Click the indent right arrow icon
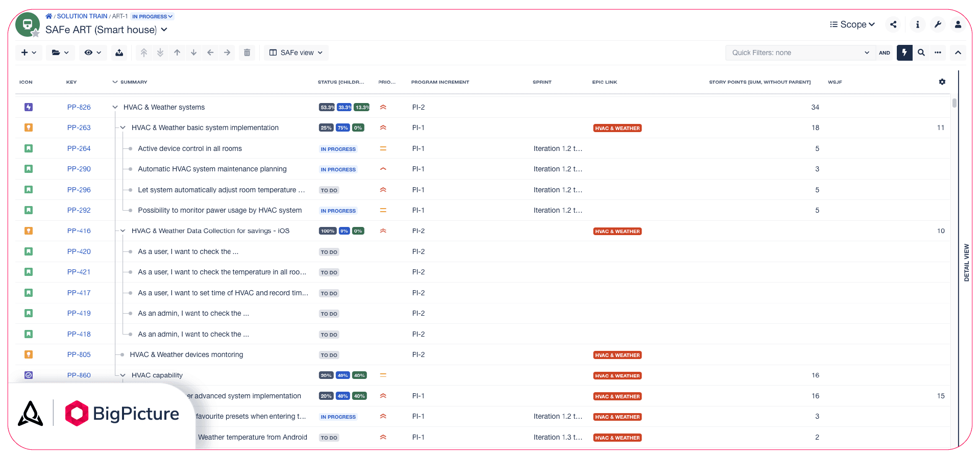980x459 pixels. (227, 53)
